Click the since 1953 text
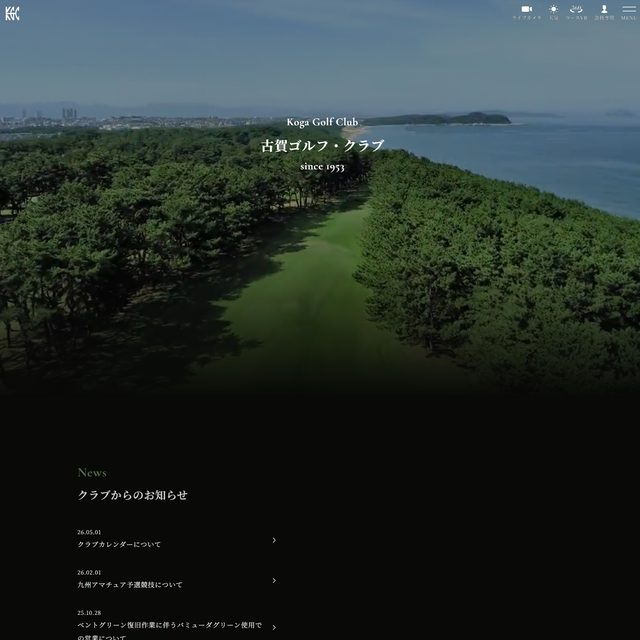The image size is (640, 640). (x=322, y=167)
